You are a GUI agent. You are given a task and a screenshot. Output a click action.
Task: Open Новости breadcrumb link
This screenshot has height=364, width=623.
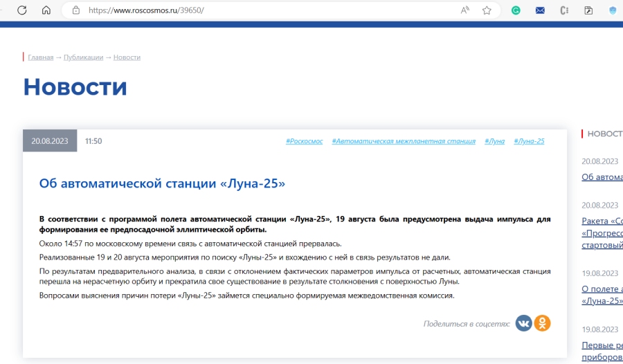point(127,57)
